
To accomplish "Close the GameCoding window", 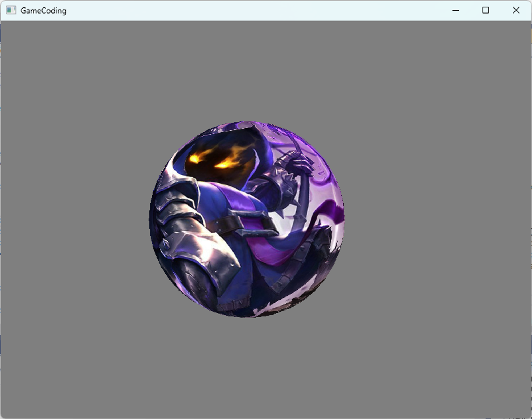I will (516, 10).
